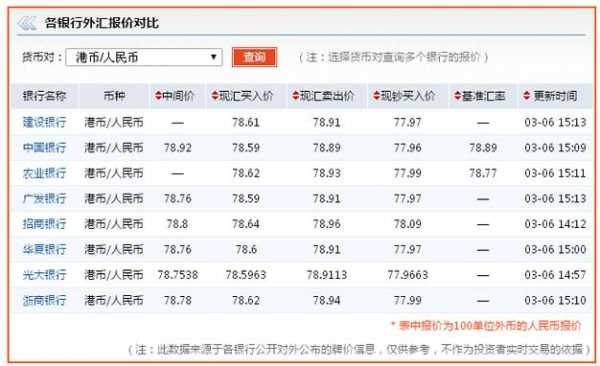
Task: Click the double-chevron back arrow icon
Action: [27, 23]
